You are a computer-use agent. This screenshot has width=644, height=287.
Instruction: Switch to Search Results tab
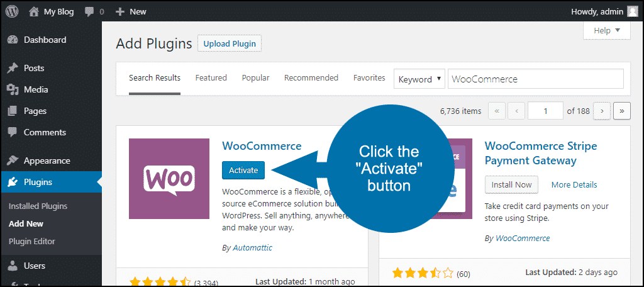(155, 77)
